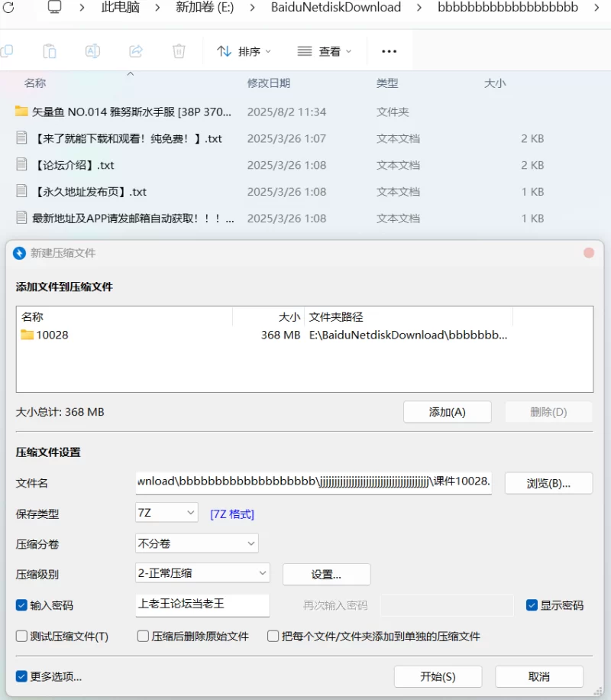Screen dimensions: 611x700
Task: Sort by 名称 column header in Explorer
Action: pyautogui.click(x=35, y=83)
